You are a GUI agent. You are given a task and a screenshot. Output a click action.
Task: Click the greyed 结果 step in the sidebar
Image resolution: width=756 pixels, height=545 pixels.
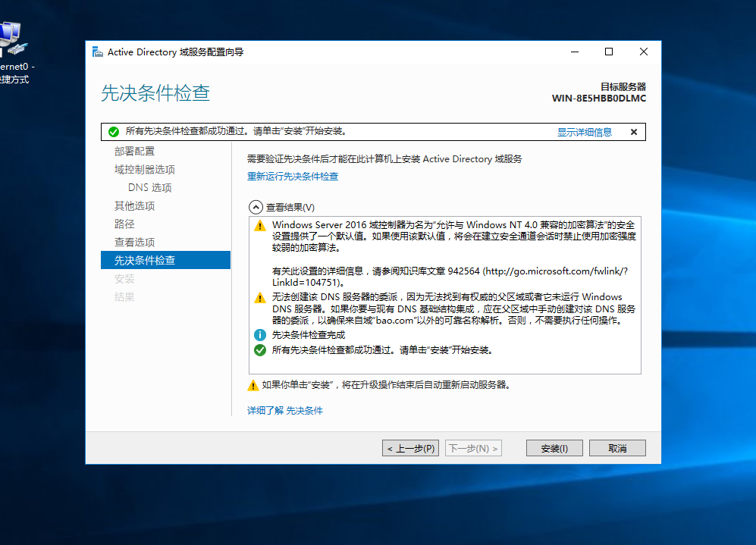[x=124, y=297]
